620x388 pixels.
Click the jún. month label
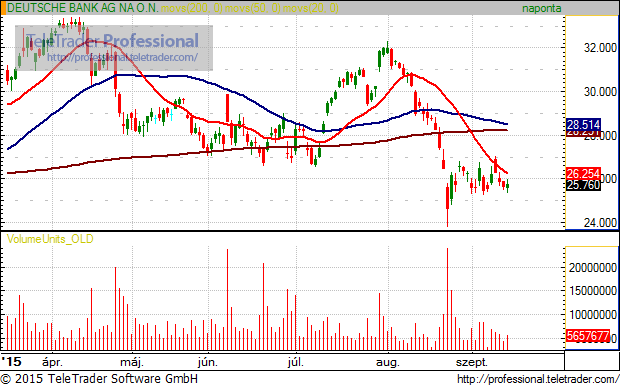(x=208, y=362)
